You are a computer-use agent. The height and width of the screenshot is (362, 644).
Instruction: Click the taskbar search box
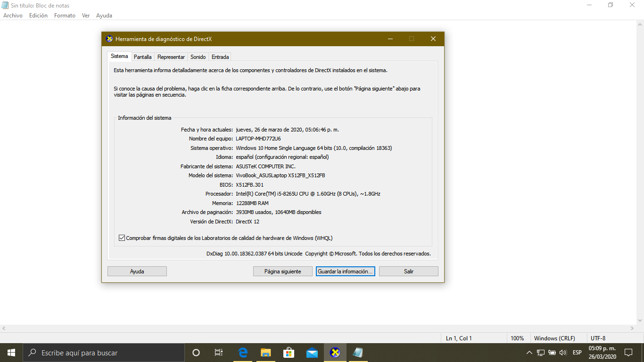[104, 353]
